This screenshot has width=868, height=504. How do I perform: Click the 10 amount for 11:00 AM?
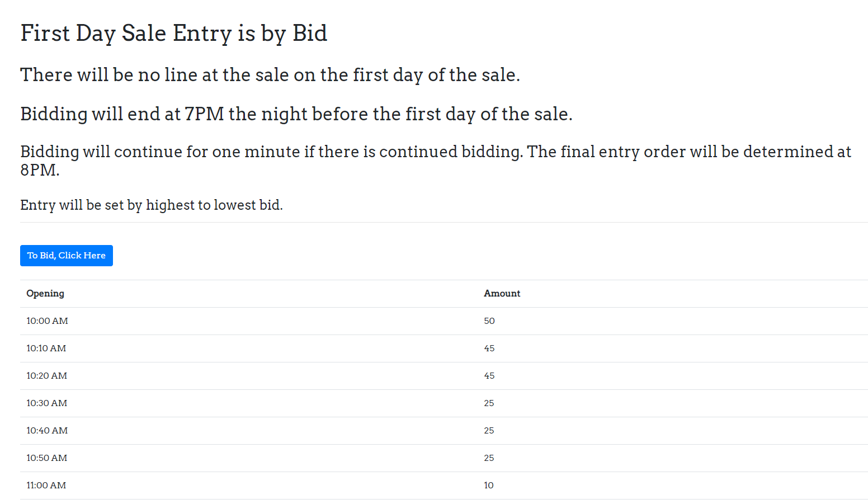click(x=489, y=486)
